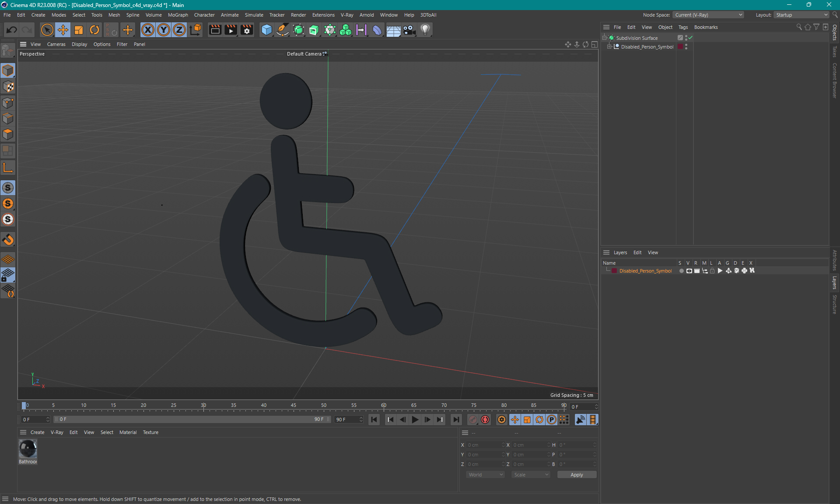
Task: Render the current view with clapperboard icon
Action: [x=215, y=30]
